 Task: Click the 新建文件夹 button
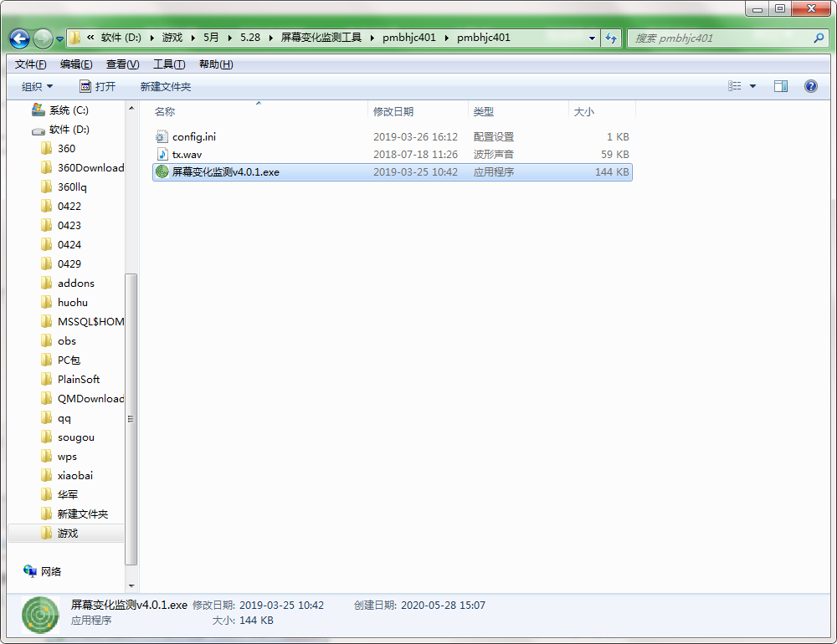(x=165, y=86)
